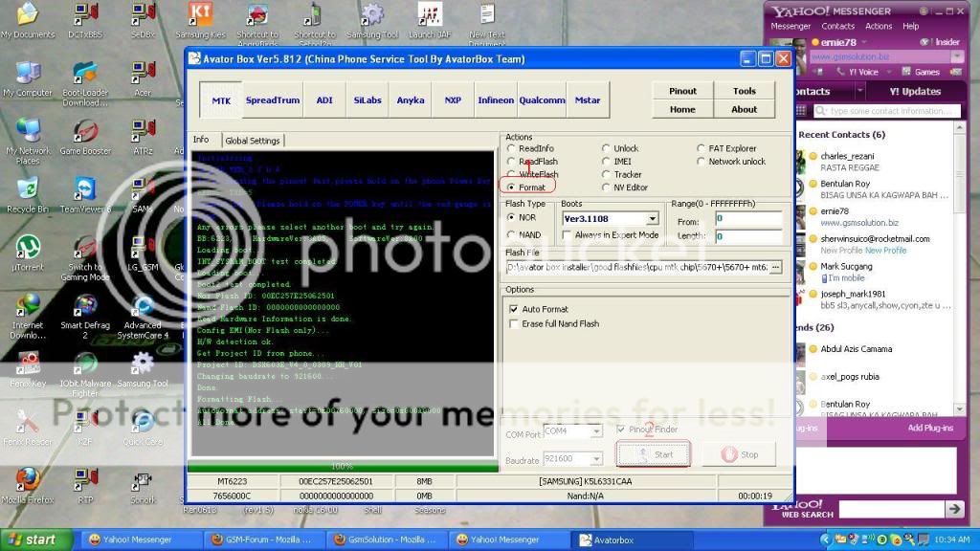Open the TeamViewer 6 desktop shortcut

86,188
